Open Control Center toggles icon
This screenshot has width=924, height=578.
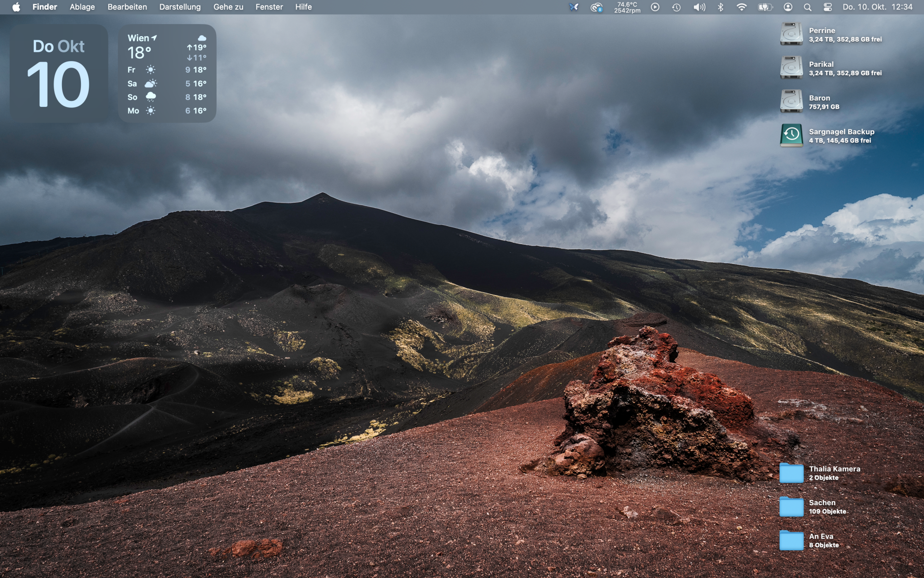(827, 7)
